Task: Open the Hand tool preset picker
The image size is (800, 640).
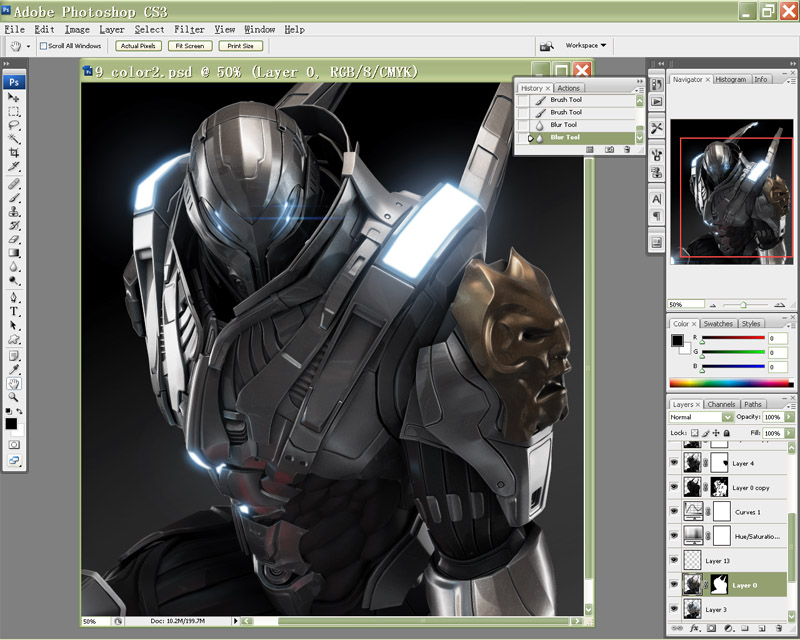Action: (28, 46)
